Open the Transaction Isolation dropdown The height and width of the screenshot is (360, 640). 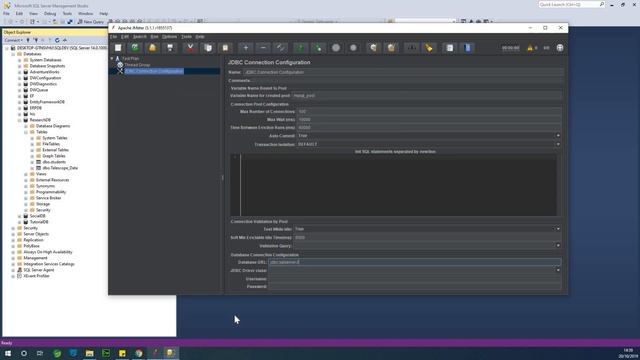(558, 144)
